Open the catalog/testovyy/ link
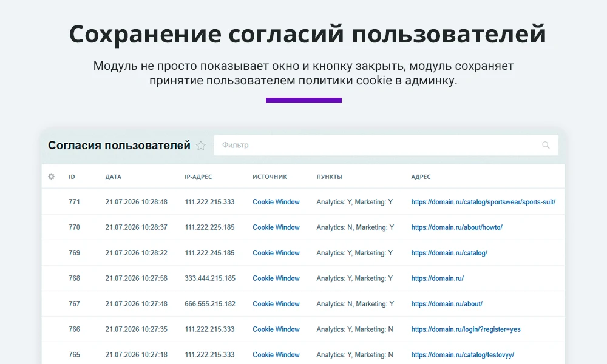607x364 pixels. (463, 355)
